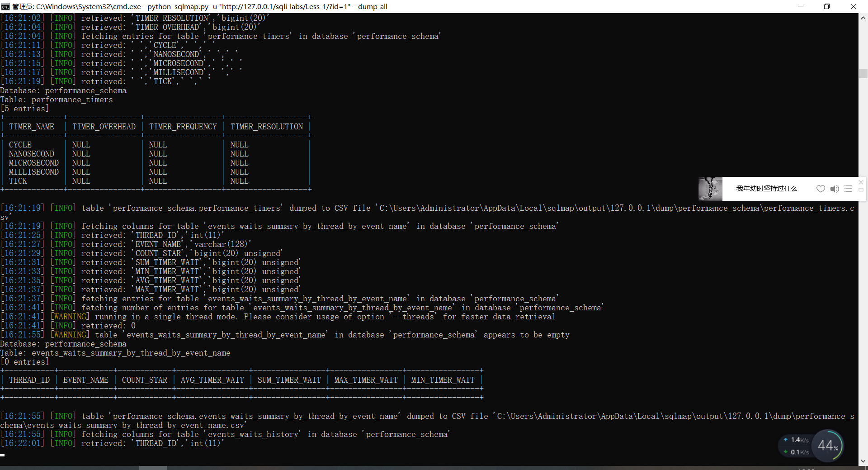Click WARNING tag on single-thread mode line
Viewport: 868px width, 470px height.
pyautogui.click(x=70, y=317)
